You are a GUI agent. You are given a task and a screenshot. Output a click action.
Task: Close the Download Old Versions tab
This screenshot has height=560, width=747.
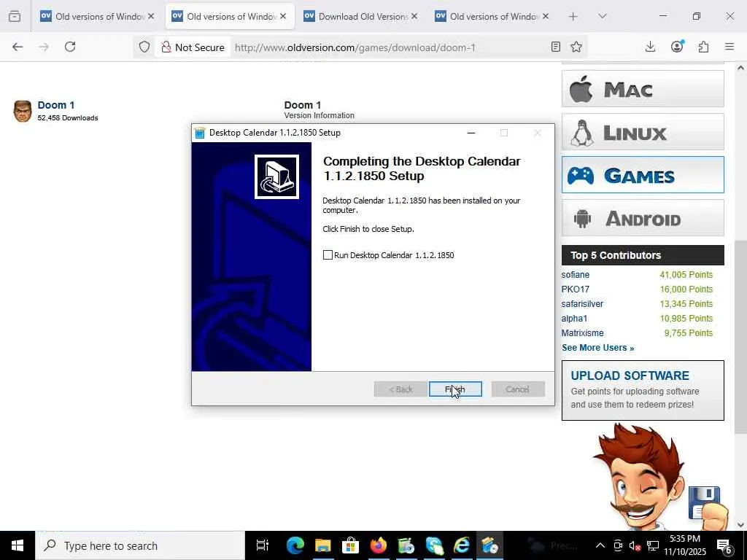coord(414,16)
